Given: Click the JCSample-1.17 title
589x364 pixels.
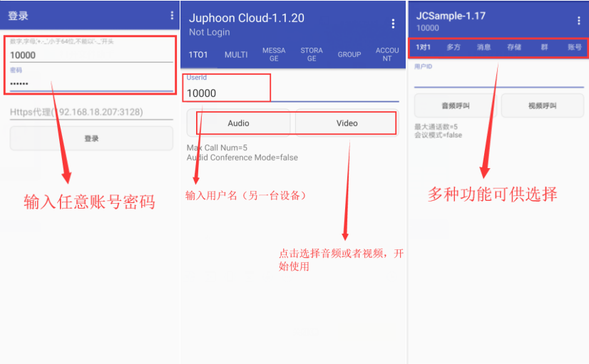Looking at the screenshot, I should click(451, 16).
